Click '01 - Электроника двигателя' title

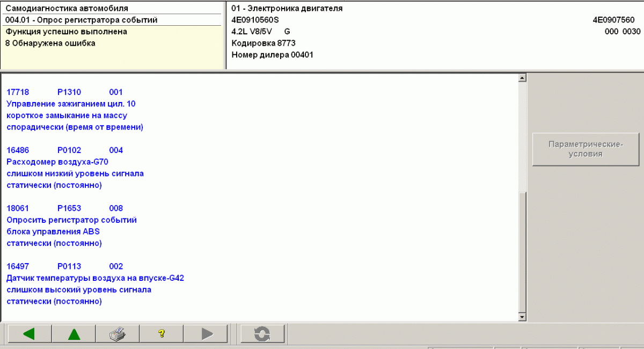pos(287,9)
